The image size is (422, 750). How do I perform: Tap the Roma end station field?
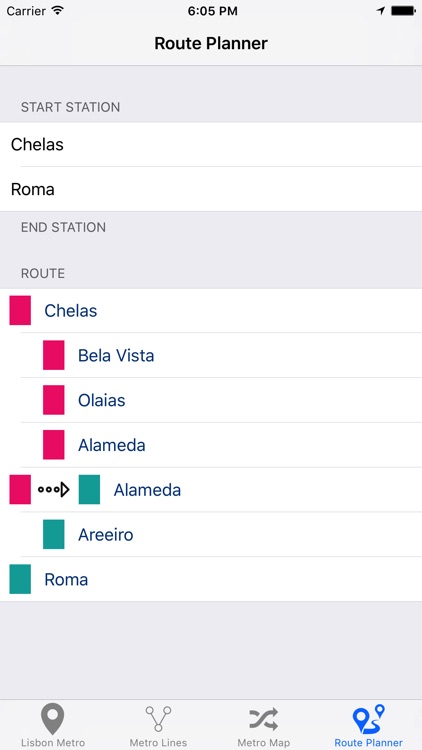point(211,189)
